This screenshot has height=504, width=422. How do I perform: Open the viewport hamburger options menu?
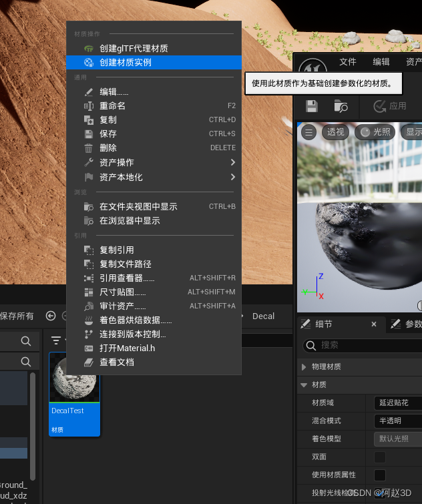pyautogui.click(x=309, y=132)
